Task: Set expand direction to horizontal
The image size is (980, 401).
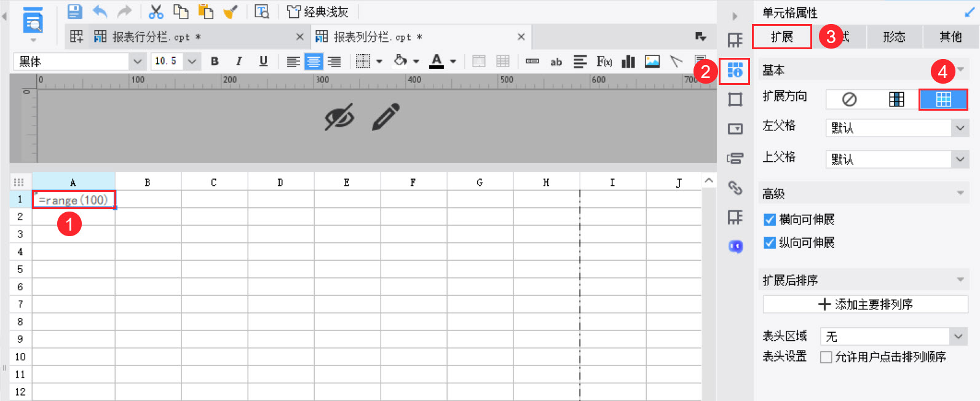Action: 943,99
